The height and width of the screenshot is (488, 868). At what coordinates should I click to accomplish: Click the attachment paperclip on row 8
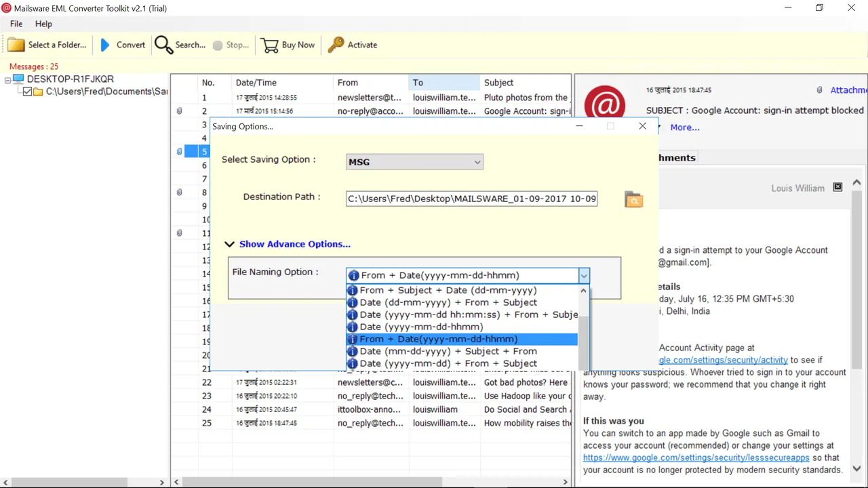(x=179, y=192)
